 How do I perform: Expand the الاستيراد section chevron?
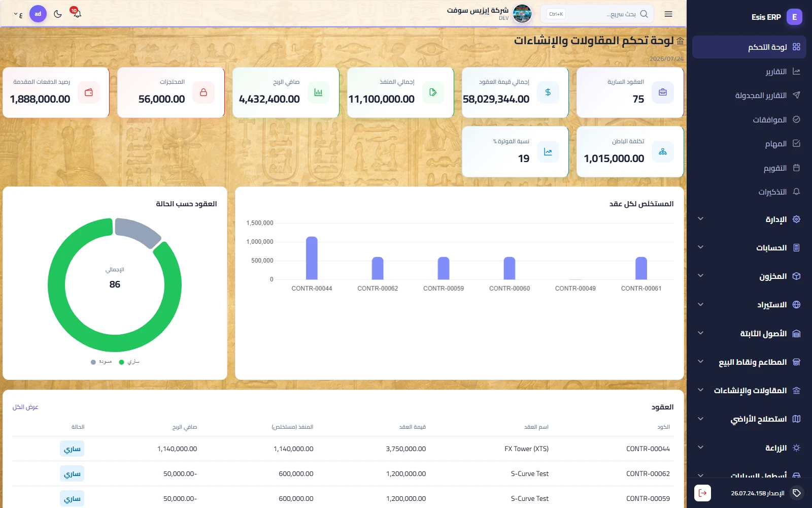tap(701, 304)
